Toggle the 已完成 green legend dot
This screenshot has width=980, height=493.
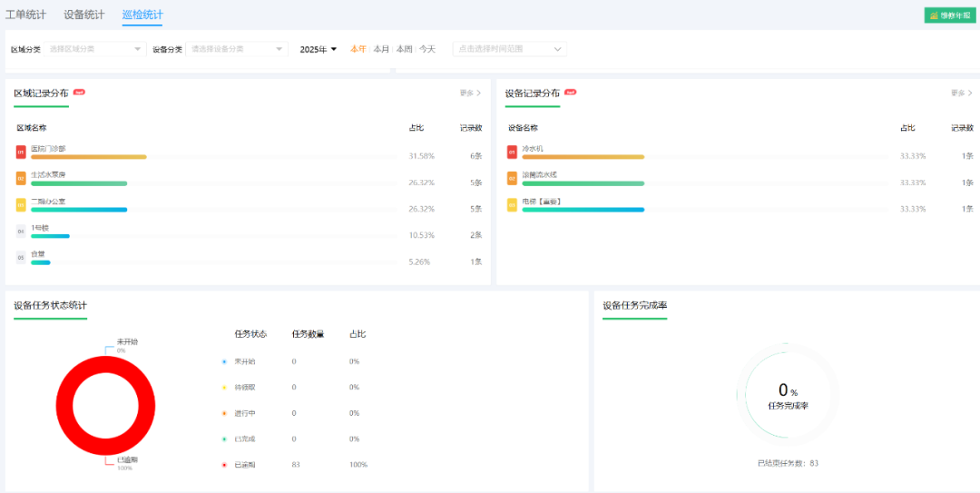[x=224, y=439]
